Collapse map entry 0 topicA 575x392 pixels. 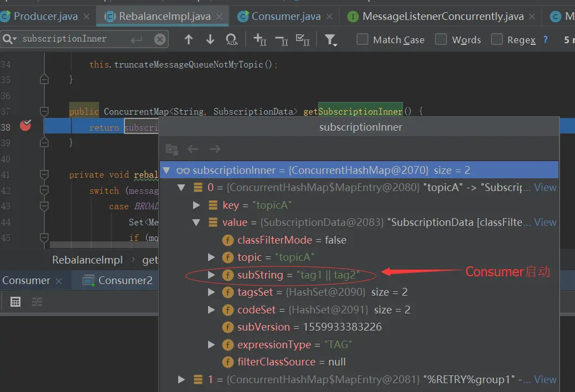[x=181, y=188]
